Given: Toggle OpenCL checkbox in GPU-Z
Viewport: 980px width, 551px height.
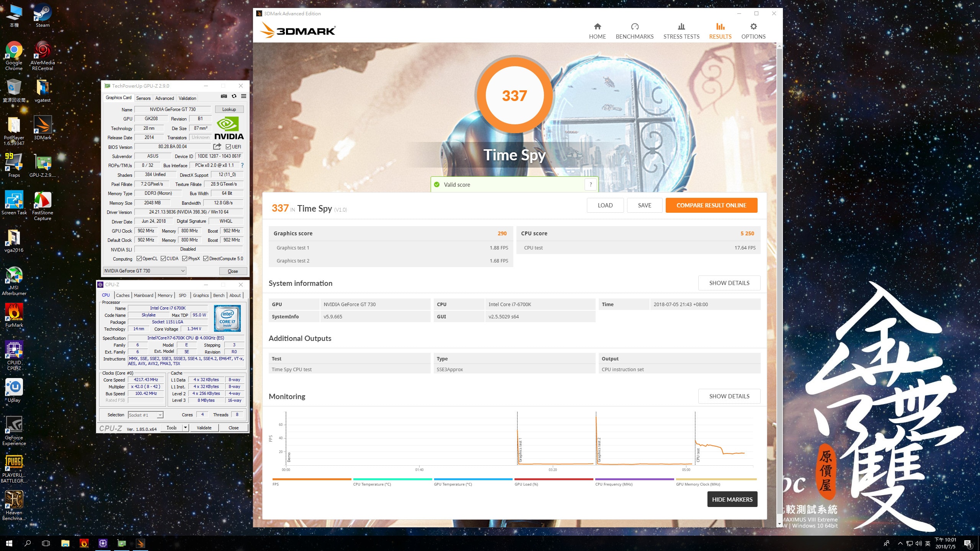Looking at the screenshot, I should pos(139,259).
